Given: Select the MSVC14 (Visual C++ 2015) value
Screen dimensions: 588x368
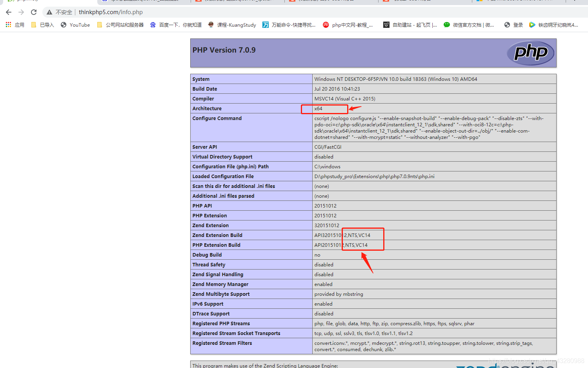Looking at the screenshot, I should 345,98.
